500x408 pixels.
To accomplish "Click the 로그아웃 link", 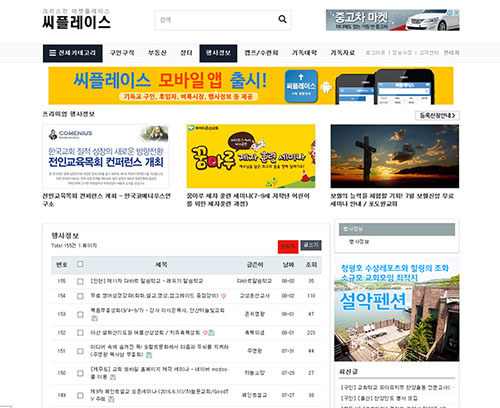I will pyautogui.click(x=375, y=53).
